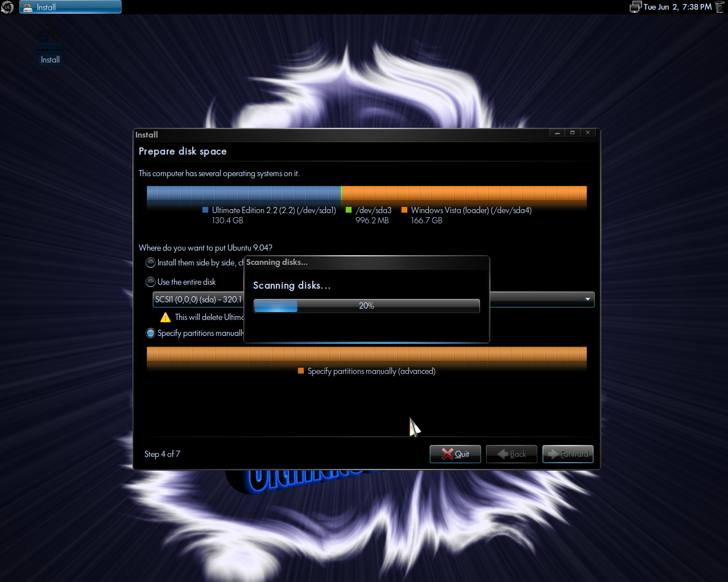Maximize the Install window
728x582 pixels.
coord(572,132)
